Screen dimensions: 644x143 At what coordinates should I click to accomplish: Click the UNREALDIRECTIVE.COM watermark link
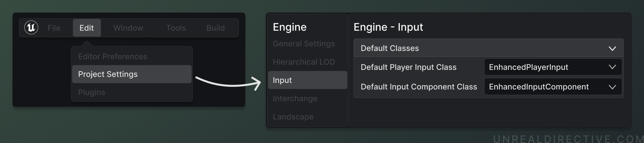pos(568,139)
